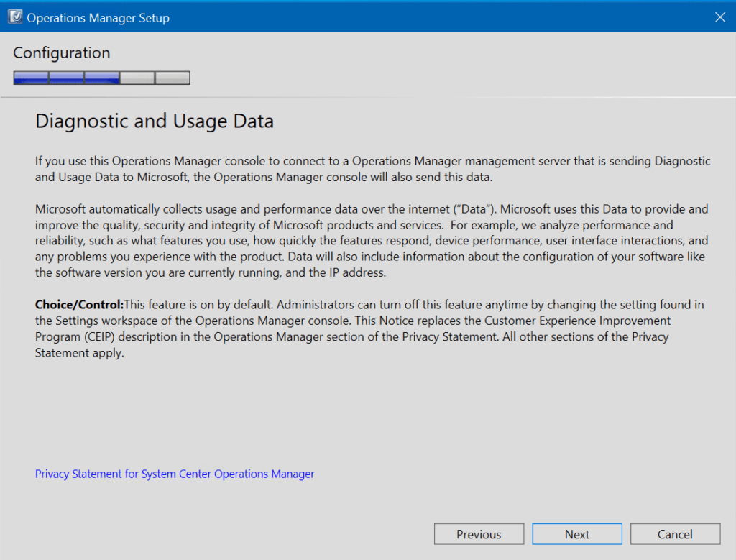Click the Next button

click(577, 534)
